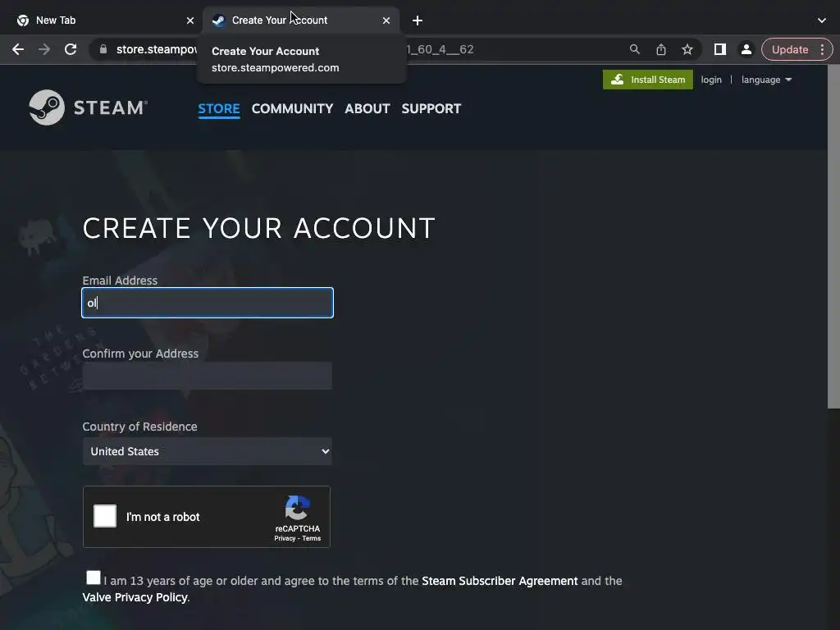Open the Country of Residence dropdown
This screenshot has width=840, height=630.
(x=208, y=451)
